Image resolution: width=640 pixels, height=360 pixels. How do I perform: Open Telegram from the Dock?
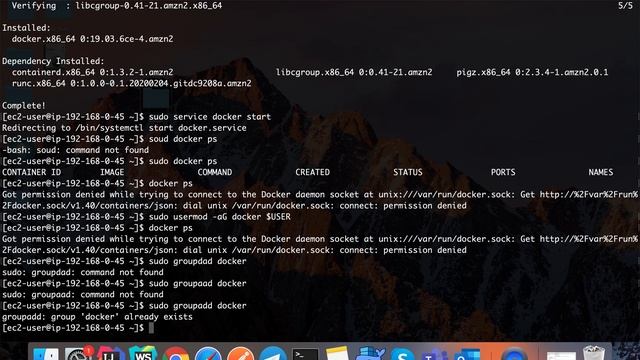pyautogui.click(x=273, y=354)
